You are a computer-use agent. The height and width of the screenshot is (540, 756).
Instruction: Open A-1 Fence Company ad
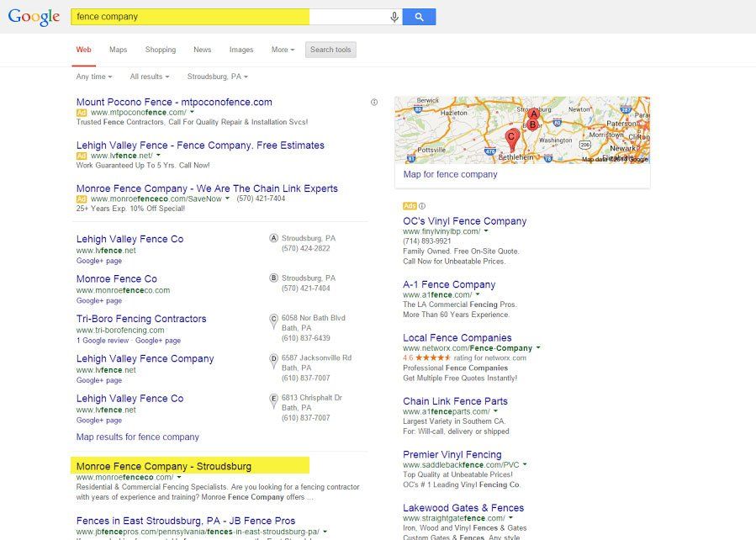pyautogui.click(x=449, y=284)
